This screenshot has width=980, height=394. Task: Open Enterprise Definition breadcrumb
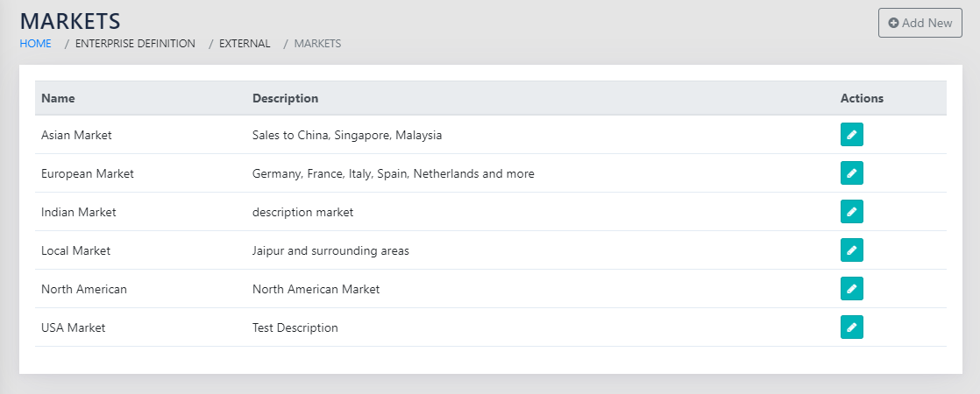135,43
